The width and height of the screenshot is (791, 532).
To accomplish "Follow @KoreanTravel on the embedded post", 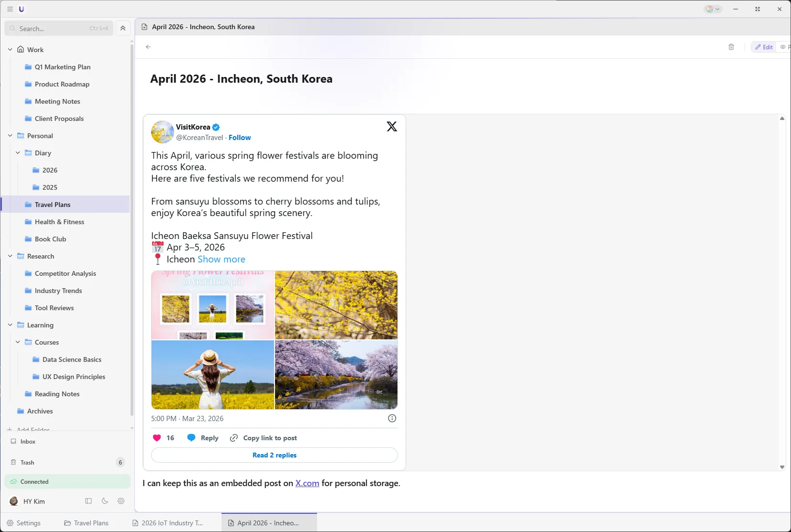I will 240,138.
